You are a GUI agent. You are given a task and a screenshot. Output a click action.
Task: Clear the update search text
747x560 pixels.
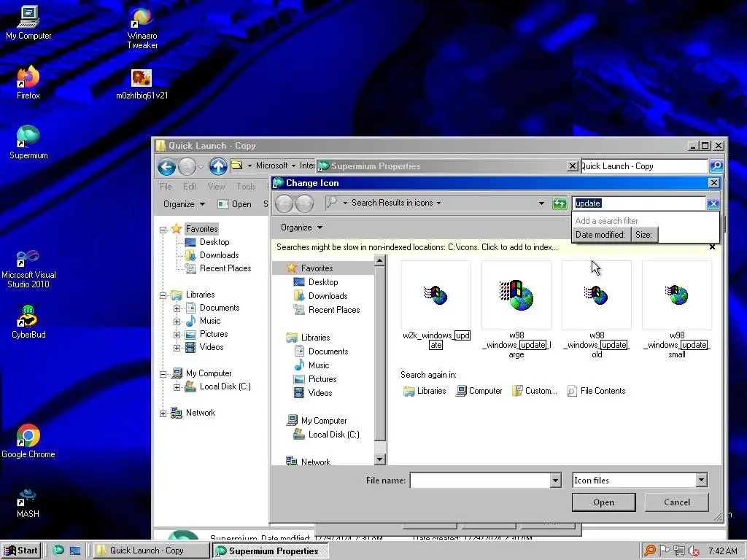[x=713, y=204]
